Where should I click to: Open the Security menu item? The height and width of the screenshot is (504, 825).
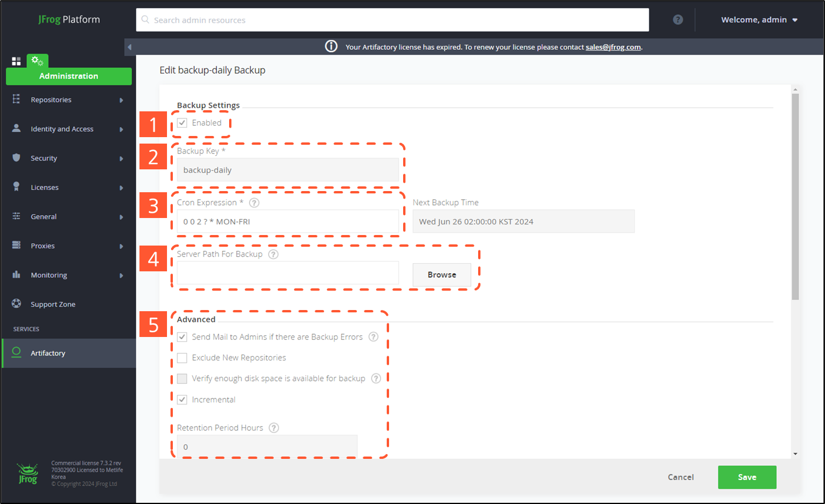(x=44, y=158)
